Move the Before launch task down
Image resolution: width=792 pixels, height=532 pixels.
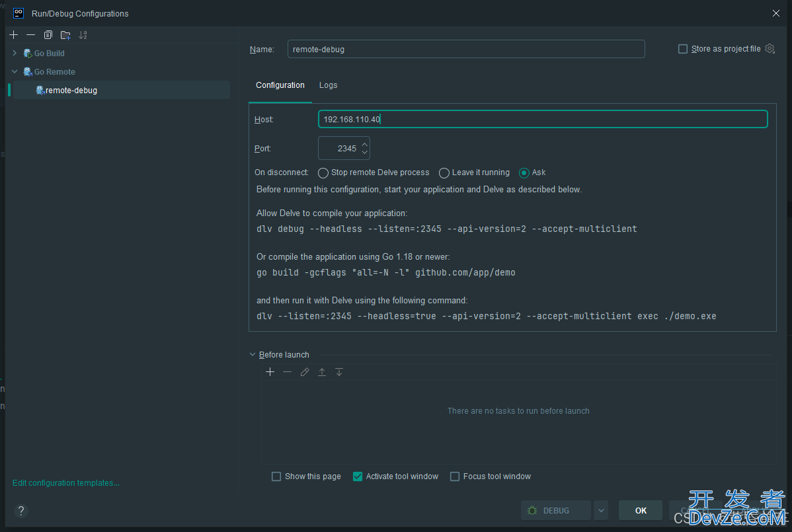point(339,372)
